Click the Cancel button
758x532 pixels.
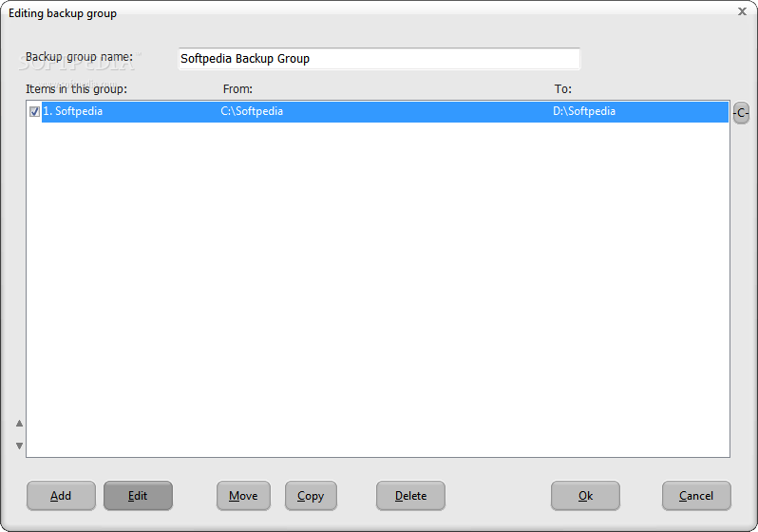point(696,496)
